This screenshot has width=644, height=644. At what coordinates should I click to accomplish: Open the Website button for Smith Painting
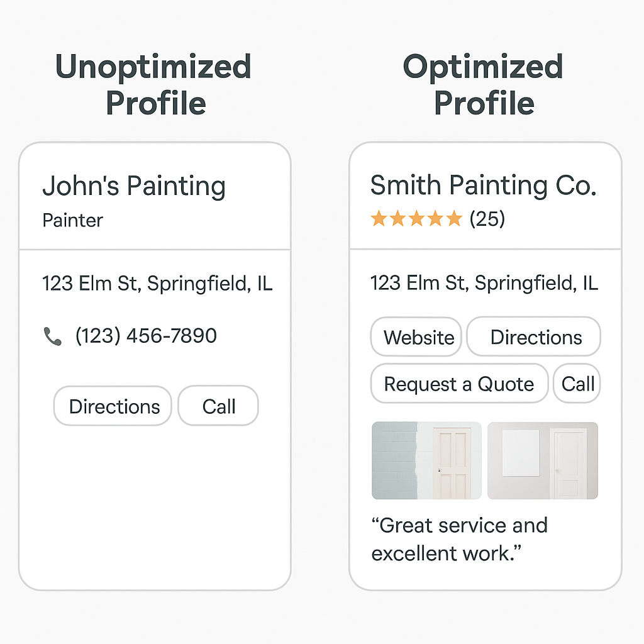(416, 337)
